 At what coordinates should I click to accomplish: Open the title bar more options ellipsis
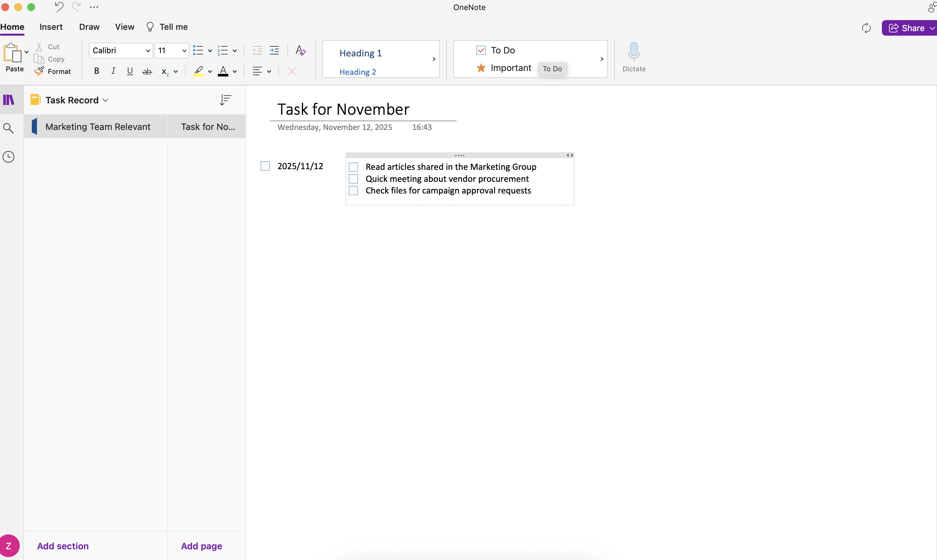pos(94,7)
